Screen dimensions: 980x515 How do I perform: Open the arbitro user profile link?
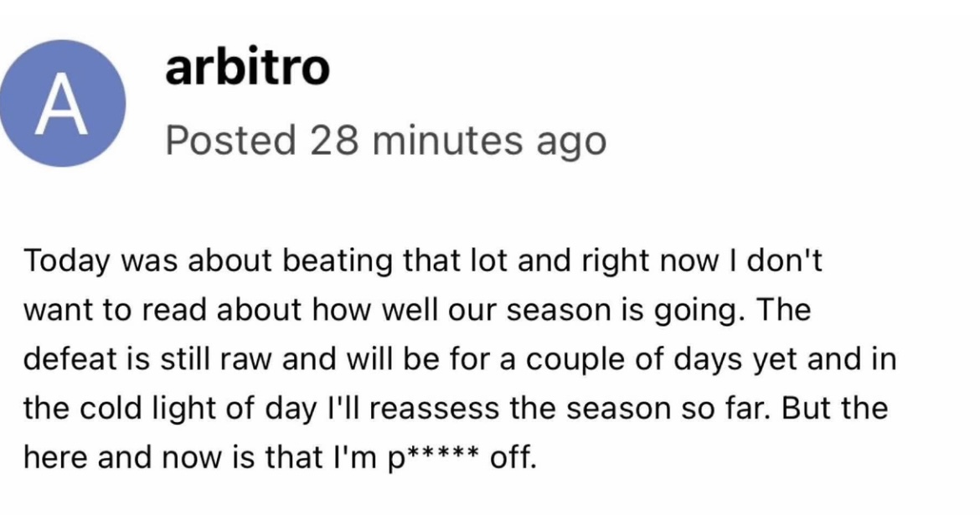[247, 67]
